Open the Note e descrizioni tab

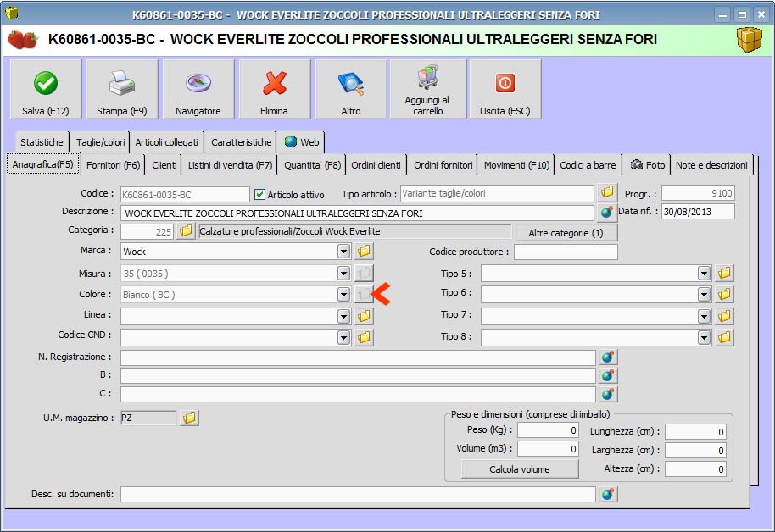711,165
